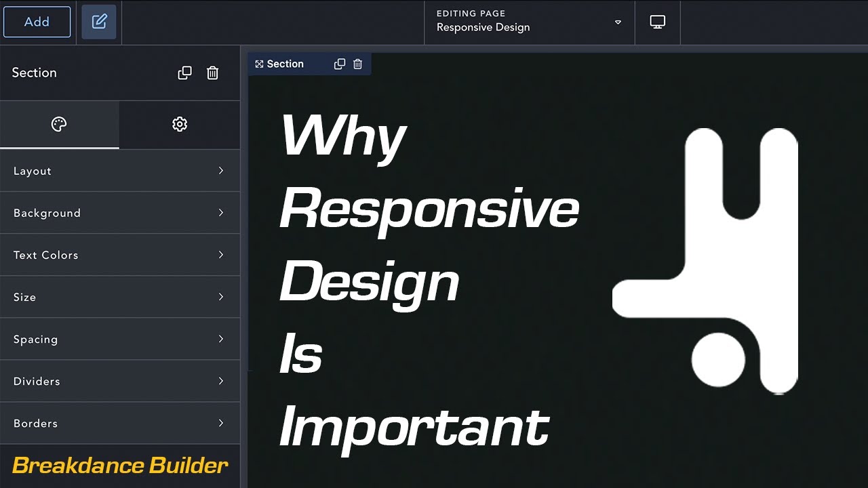Open the Borders settings
The width and height of the screenshot is (868, 488).
(120, 423)
